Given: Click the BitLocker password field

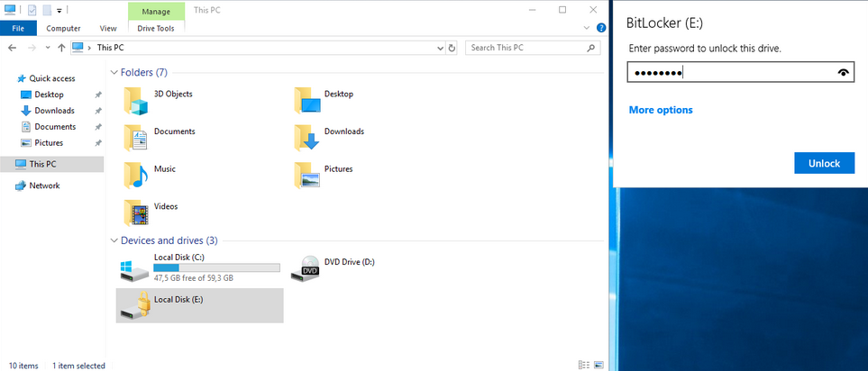Looking at the screenshot, I should 741,72.
